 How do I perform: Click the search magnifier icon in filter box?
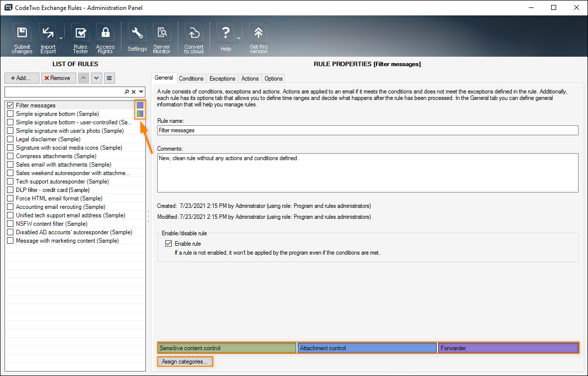point(127,92)
